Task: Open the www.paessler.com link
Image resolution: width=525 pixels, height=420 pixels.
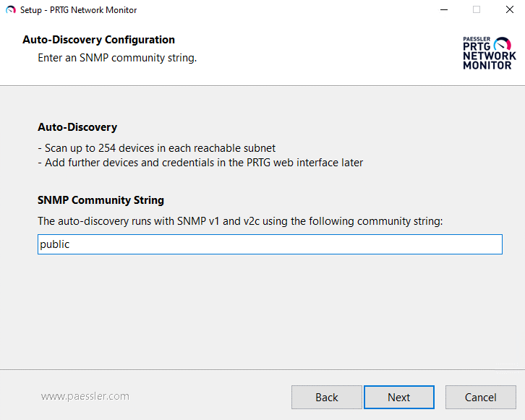Action: click(85, 396)
